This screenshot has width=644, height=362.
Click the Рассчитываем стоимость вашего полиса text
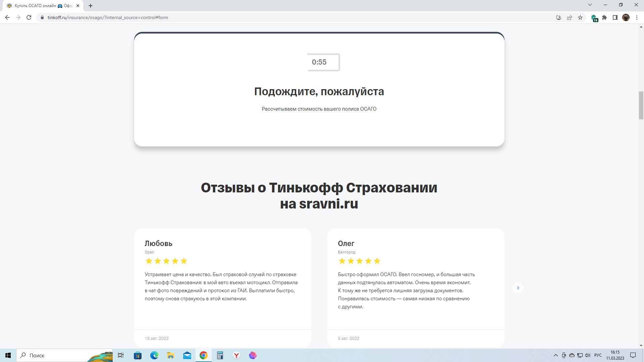tap(319, 109)
